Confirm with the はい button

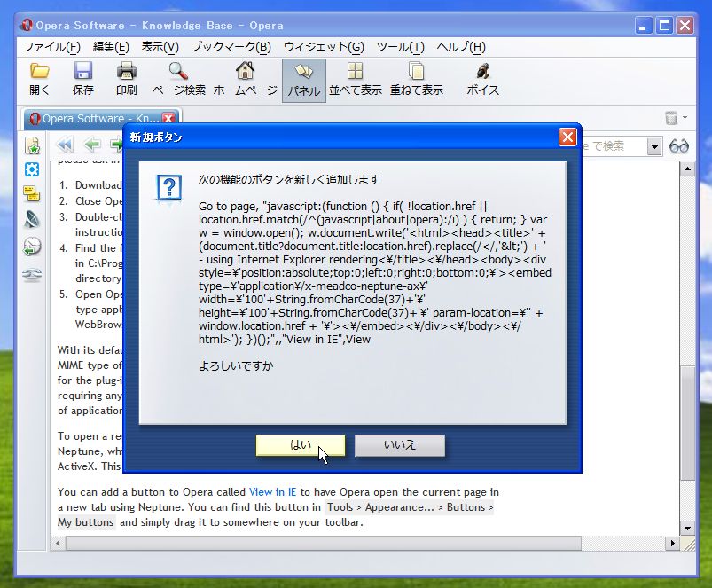pos(301,445)
